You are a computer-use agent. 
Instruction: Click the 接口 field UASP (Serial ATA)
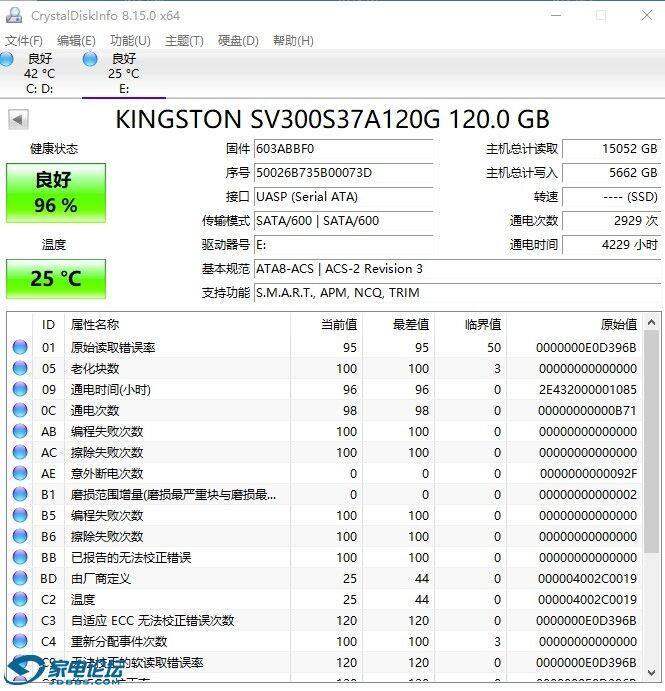(343, 197)
